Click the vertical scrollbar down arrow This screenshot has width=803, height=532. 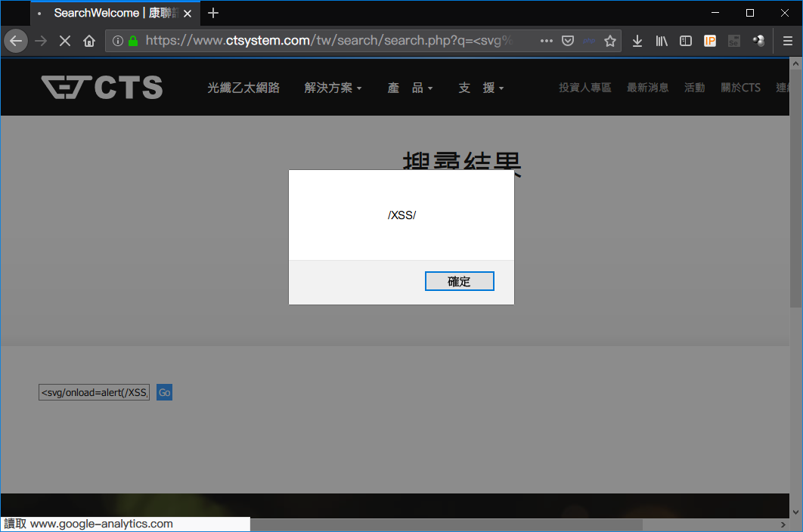795,512
